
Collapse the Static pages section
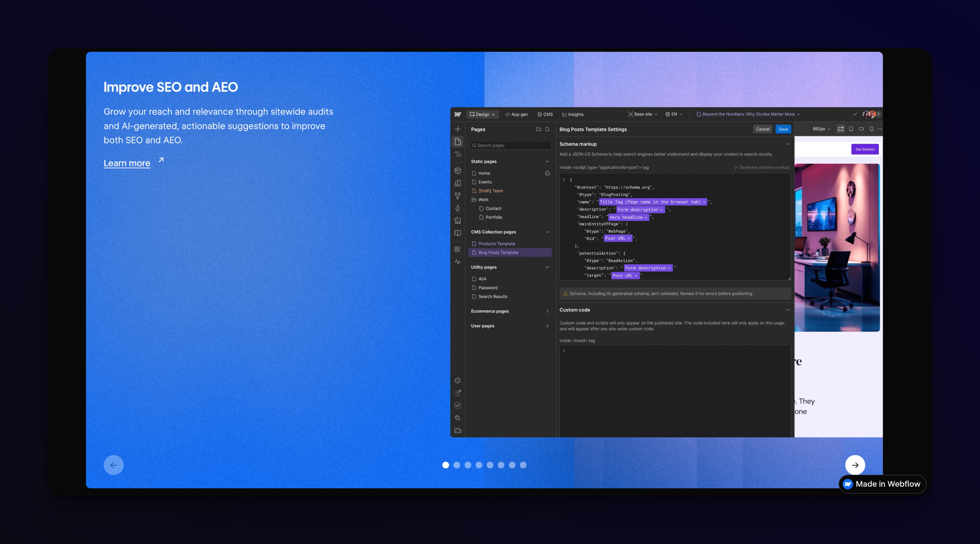(x=547, y=161)
